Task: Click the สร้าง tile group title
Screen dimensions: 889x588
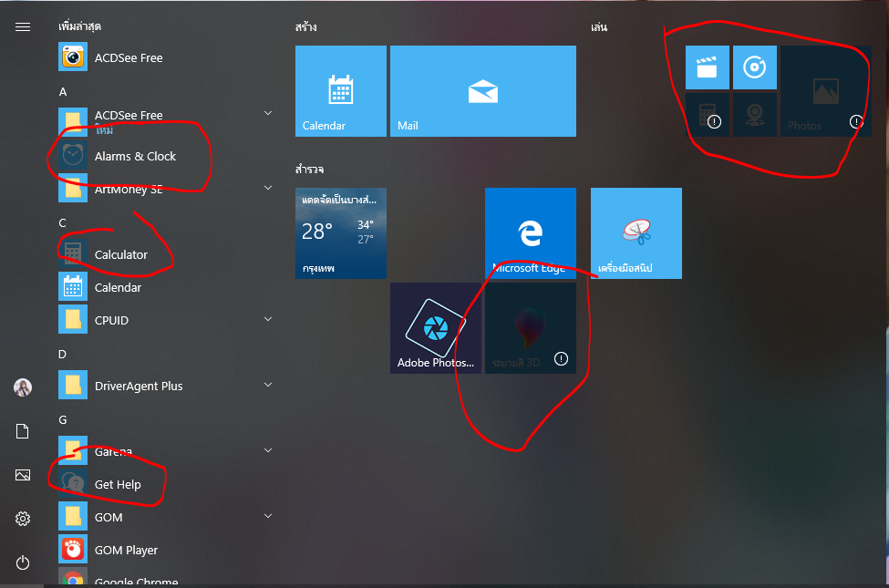Action: pyautogui.click(x=306, y=26)
